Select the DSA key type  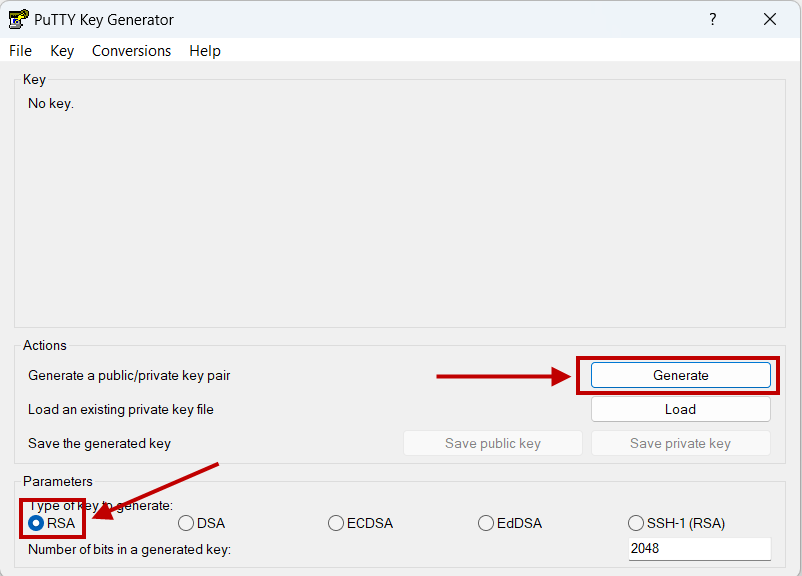tap(202, 523)
